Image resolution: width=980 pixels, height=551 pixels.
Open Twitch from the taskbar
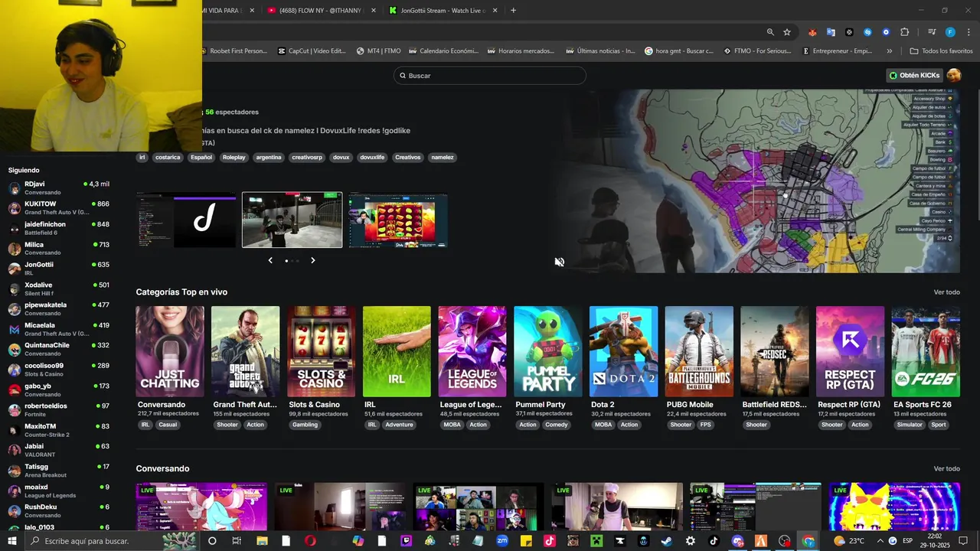coord(406,541)
